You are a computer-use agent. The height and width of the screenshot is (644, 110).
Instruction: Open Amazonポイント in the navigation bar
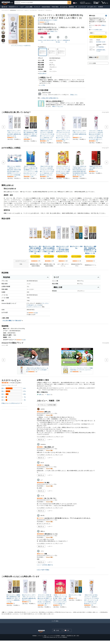click(x=13, y=7)
